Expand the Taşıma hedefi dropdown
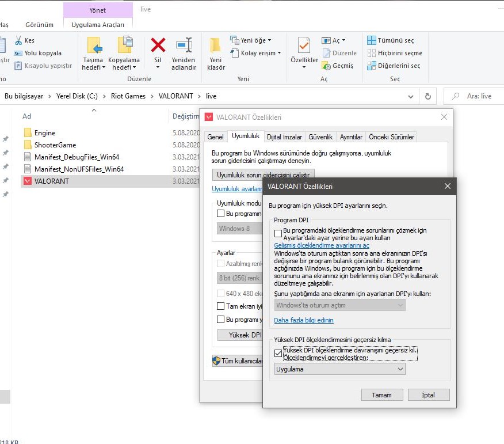 click(93, 67)
